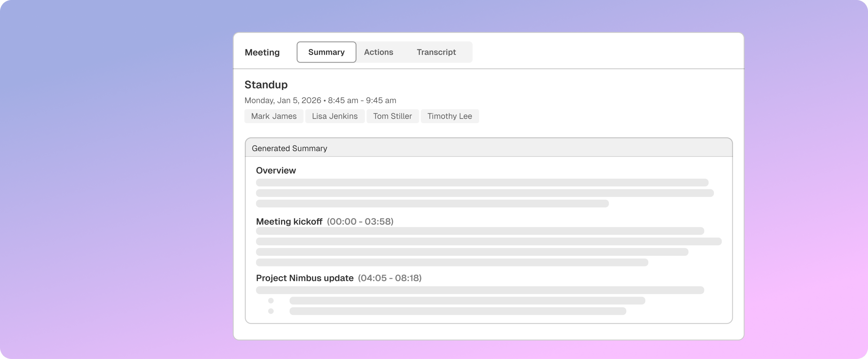Click the 00:00 - 03:58 timestamp
Image resolution: width=868 pixels, height=359 pixels.
[x=360, y=222]
